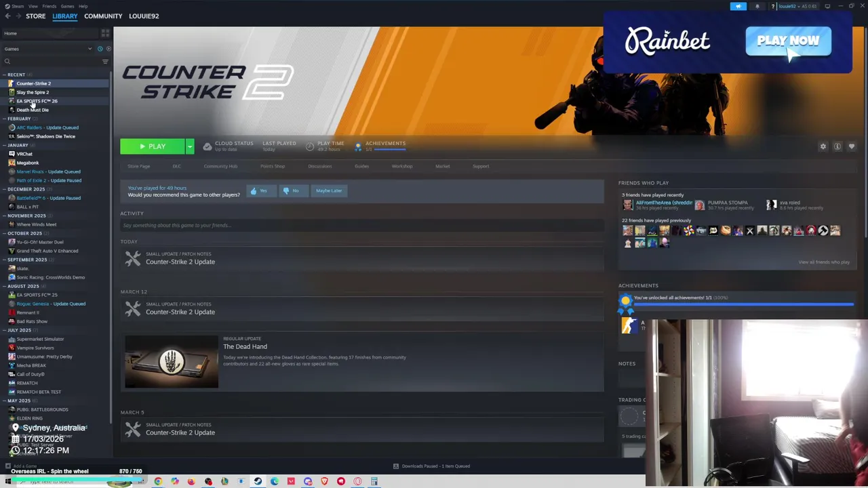This screenshot has height=488, width=868.
Task: Toggle show ready-to-play games filter
Action: pos(108,49)
